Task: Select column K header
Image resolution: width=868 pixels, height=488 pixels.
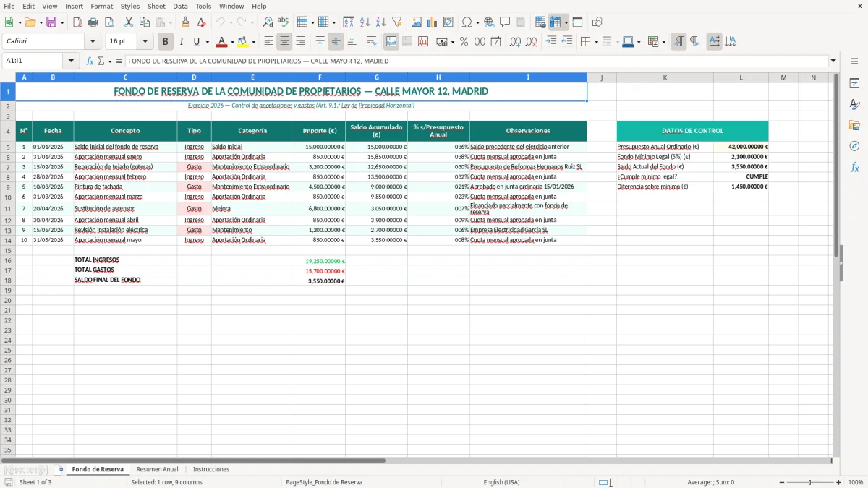Action: 665,77
